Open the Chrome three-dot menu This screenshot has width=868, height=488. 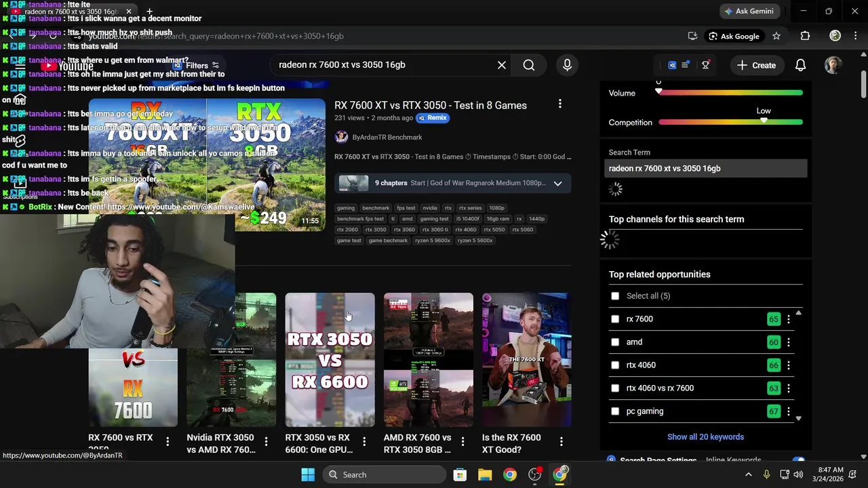(x=855, y=36)
